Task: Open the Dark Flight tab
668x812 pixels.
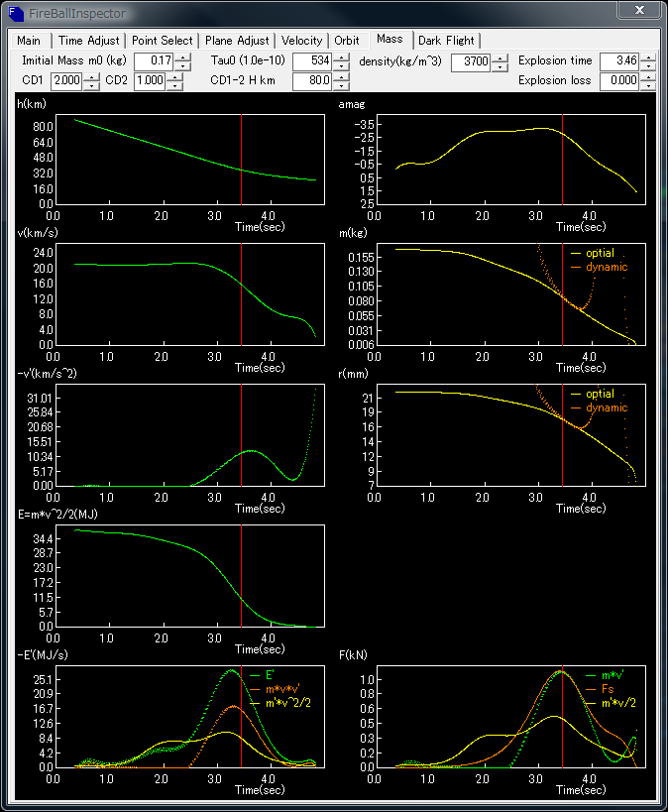Action: click(445, 41)
